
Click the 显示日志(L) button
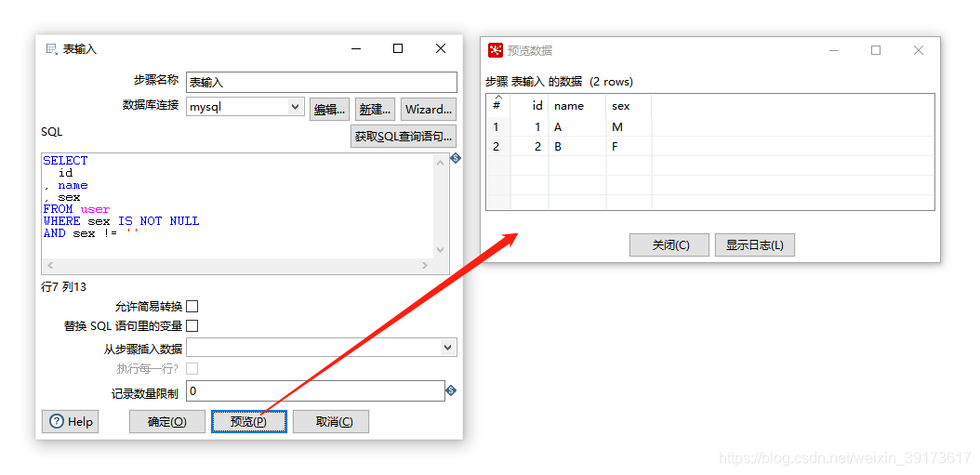pos(754,245)
